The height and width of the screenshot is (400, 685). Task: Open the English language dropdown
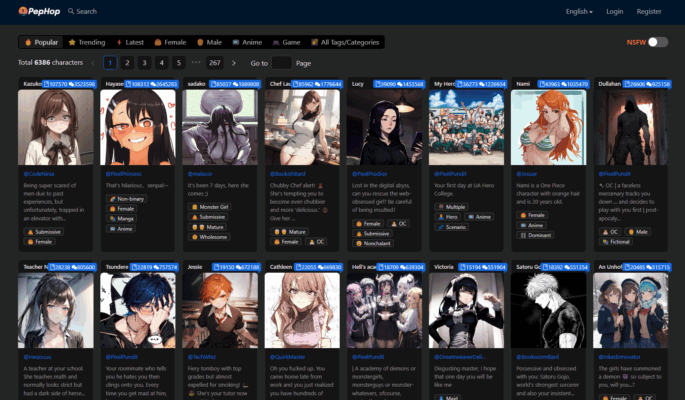pos(579,12)
